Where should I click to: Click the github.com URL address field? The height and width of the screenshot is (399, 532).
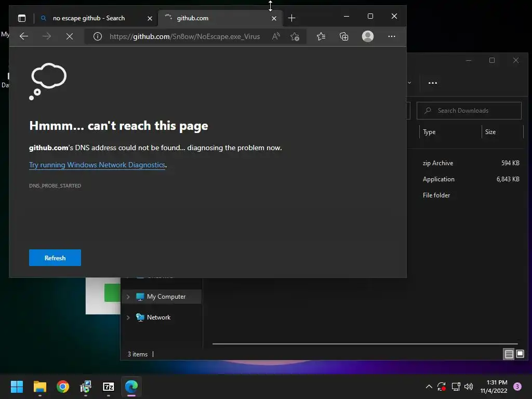pyautogui.click(x=184, y=36)
